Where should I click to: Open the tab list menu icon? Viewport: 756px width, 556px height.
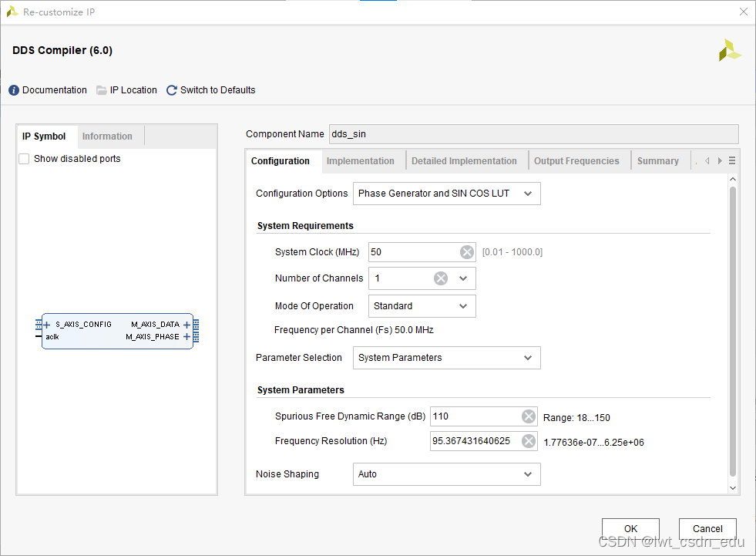point(732,160)
